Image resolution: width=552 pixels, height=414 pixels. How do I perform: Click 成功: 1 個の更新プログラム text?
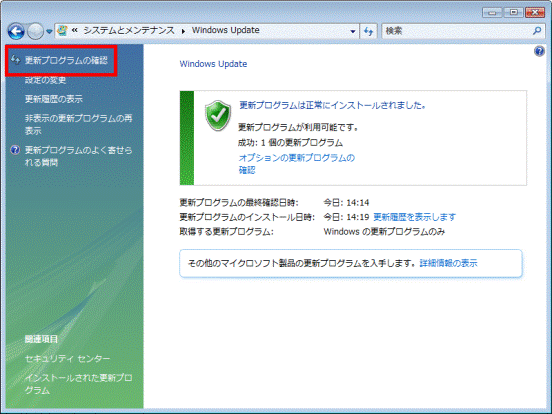pos(290,143)
